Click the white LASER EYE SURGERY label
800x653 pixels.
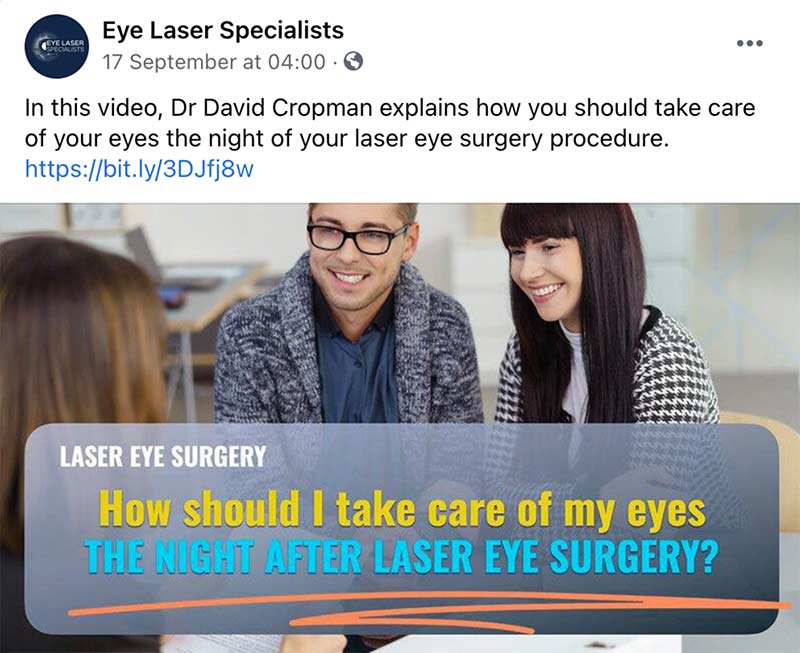(163, 457)
